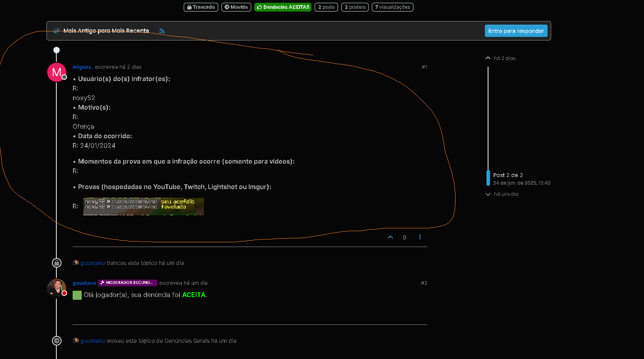Open the Denúncias ACEITAS tag
This screenshot has height=359, width=644.
[283, 7]
